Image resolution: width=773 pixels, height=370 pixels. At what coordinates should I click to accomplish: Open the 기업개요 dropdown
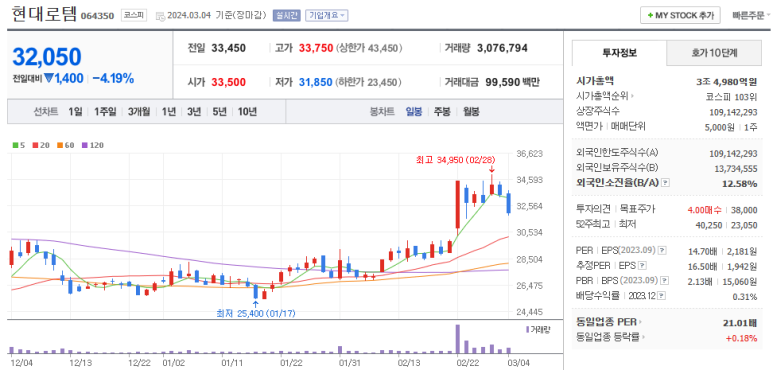pyautogui.click(x=326, y=15)
